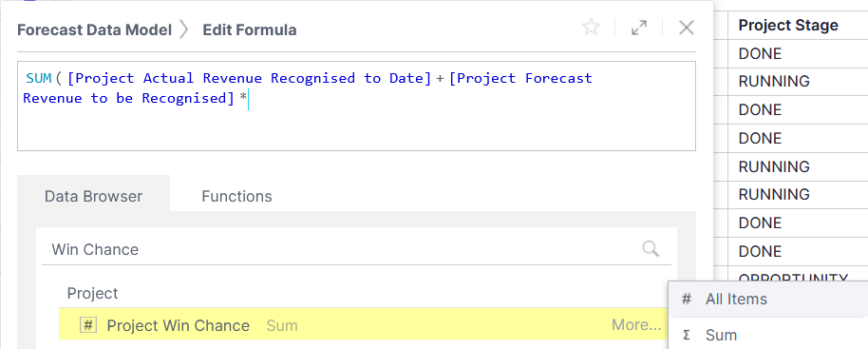Star the formula as favorite
This screenshot has height=349, width=868.
click(591, 28)
